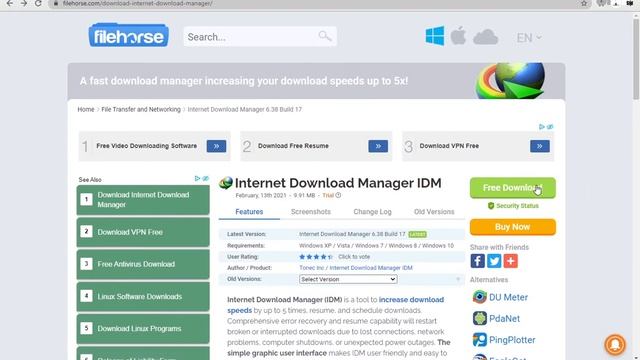Click arrow for Download VPN Free ad
The width and height of the screenshot is (640, 360).
tap(540, 146)
